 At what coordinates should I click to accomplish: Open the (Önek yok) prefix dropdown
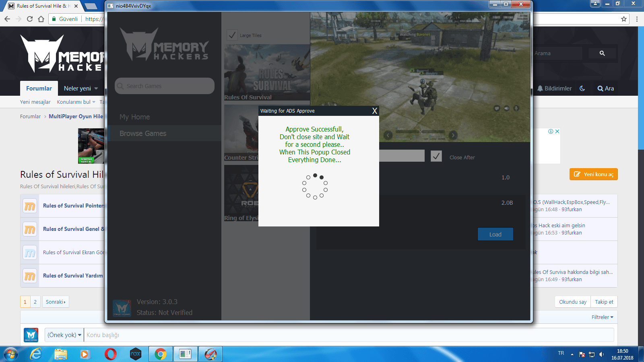[64, 335]
